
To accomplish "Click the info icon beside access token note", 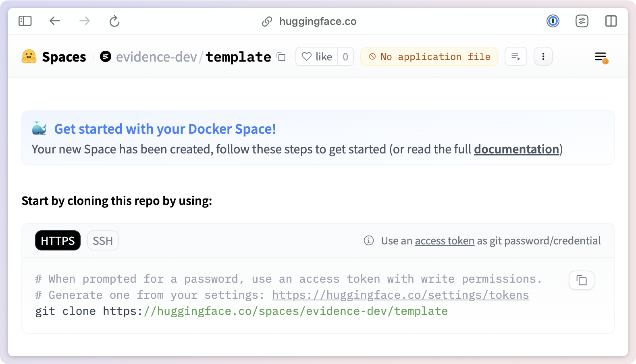I will click(369, 240).
